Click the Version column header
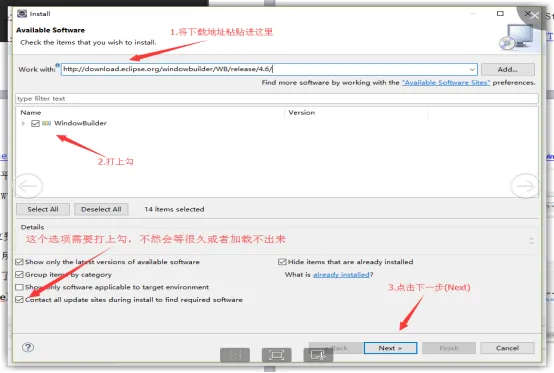 (x=301, y=113)
